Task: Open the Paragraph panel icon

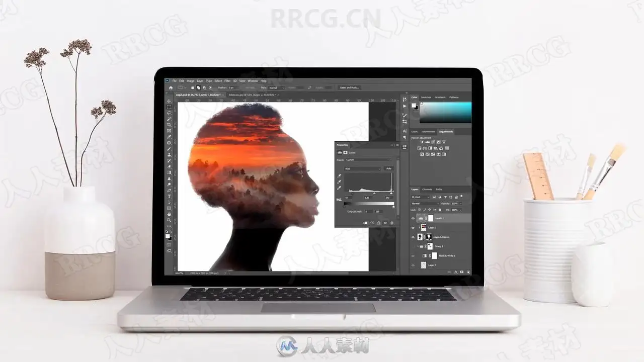Action: click(x=405, y=137)
